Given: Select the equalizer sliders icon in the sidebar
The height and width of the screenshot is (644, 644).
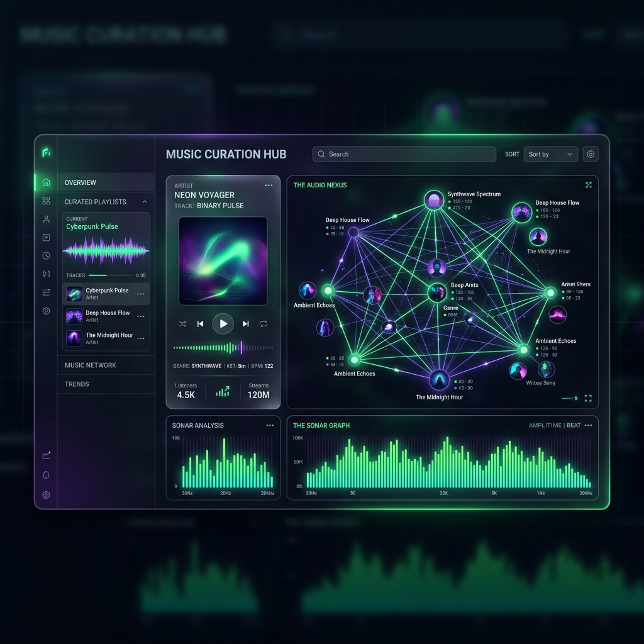Looking at the screenshot, I should click(x=46, y=274).
